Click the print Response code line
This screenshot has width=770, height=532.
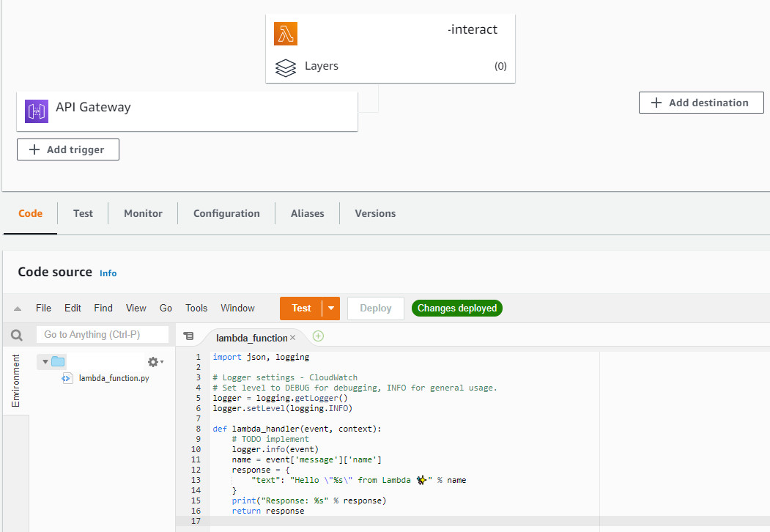click(x=309, y=500)
